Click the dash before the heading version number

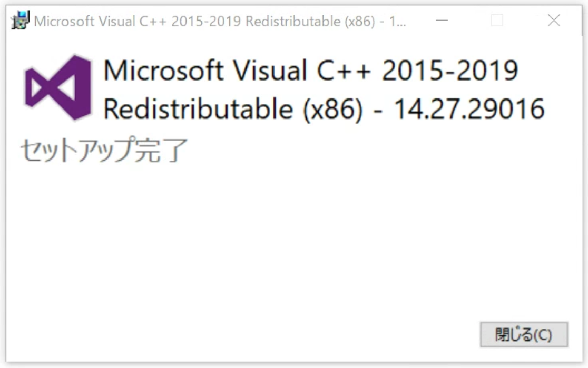pyautogui.click(x=378, y=111)
